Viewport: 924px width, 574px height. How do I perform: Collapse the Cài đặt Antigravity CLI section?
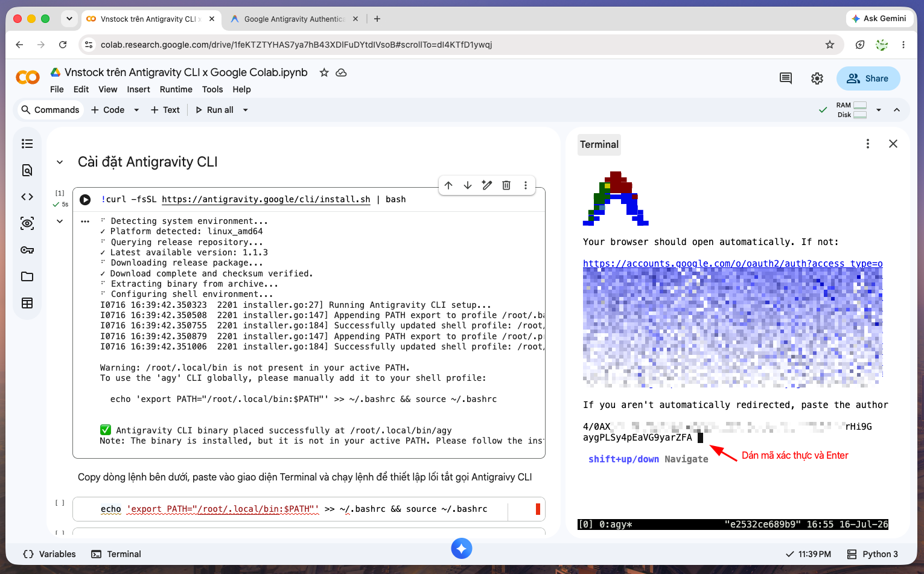60,162
